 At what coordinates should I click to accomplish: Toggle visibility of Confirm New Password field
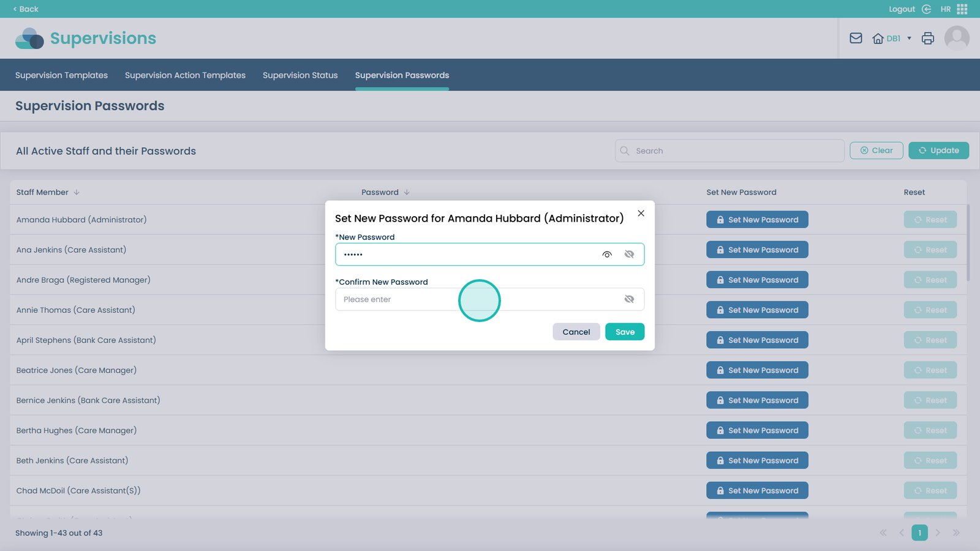pos(629,299)
